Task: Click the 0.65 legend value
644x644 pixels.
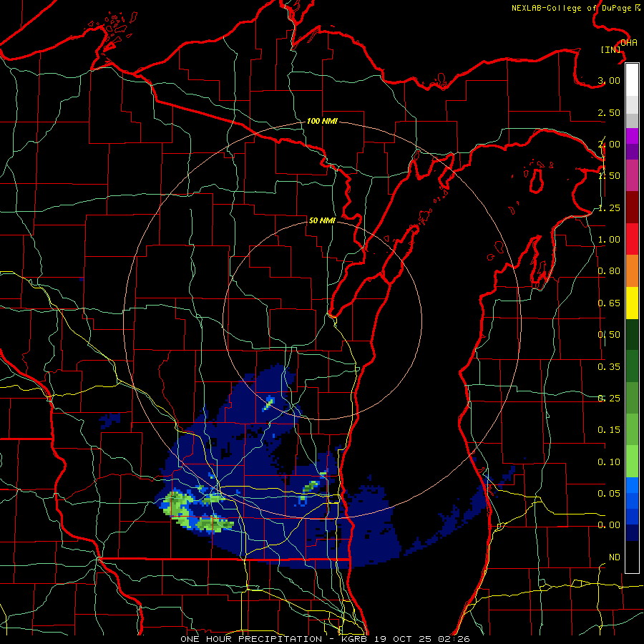Action: (x=609, y=303)
